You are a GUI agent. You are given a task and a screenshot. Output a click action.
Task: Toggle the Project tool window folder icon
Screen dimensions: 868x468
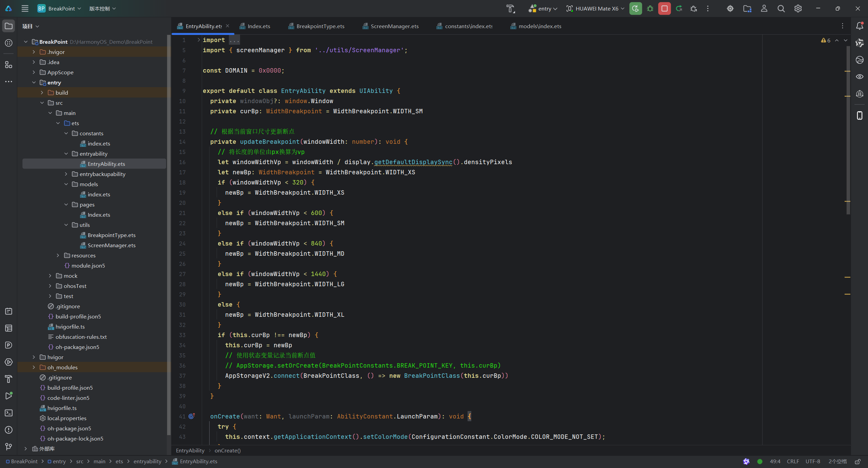coord(9,26)
